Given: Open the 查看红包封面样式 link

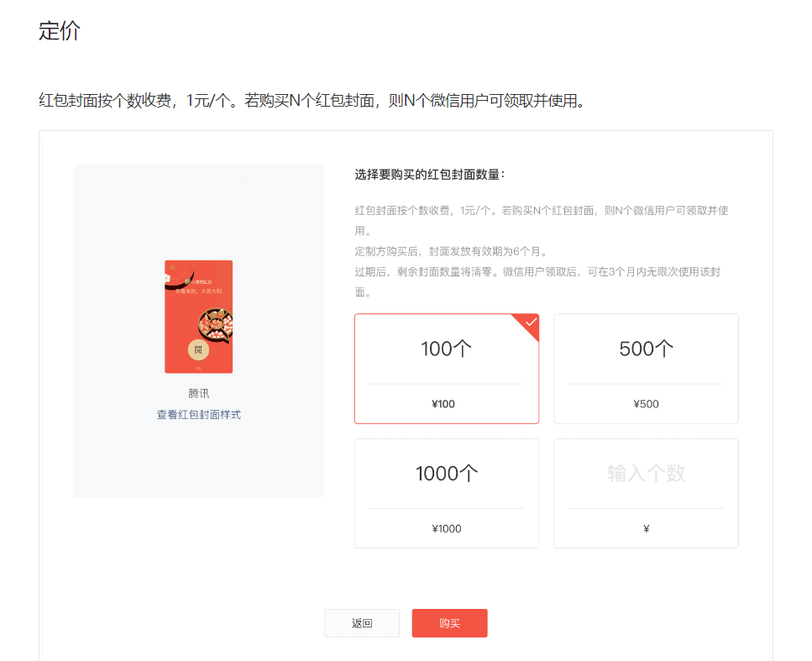Looking at the screenshot, I should tap(199, 415).
